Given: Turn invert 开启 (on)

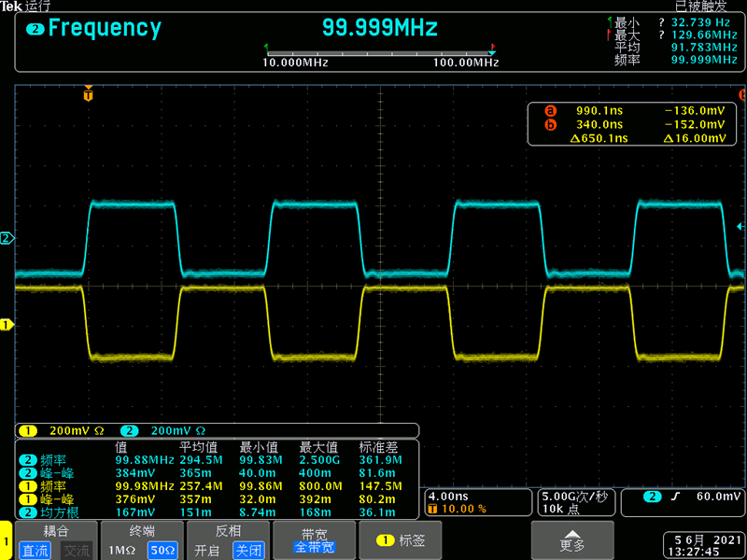Looking at the screenshot, I should 207,551.
